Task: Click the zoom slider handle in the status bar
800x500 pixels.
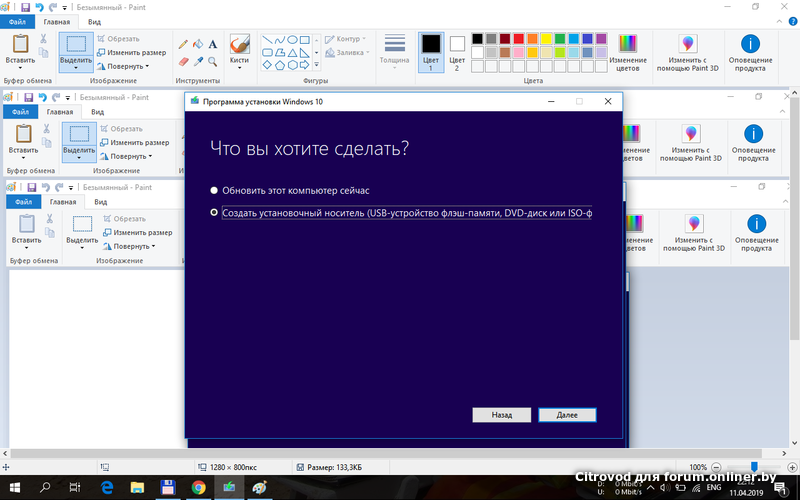Action: click(754, 467)
